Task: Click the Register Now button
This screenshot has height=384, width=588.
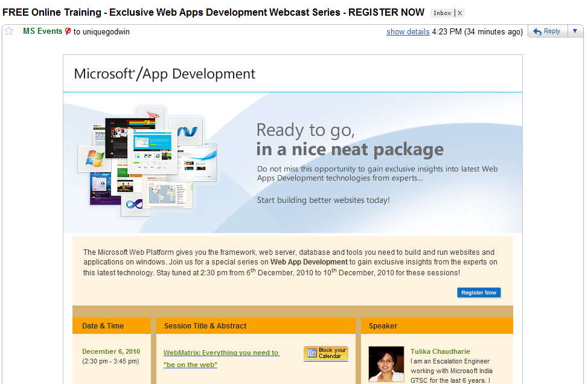Action: [x=479, y=292]
